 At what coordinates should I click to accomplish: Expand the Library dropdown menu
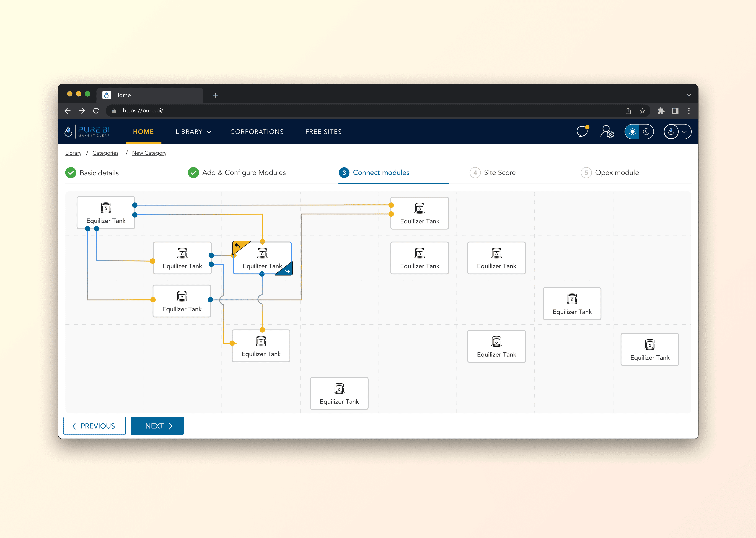click(x=193, y=131)
